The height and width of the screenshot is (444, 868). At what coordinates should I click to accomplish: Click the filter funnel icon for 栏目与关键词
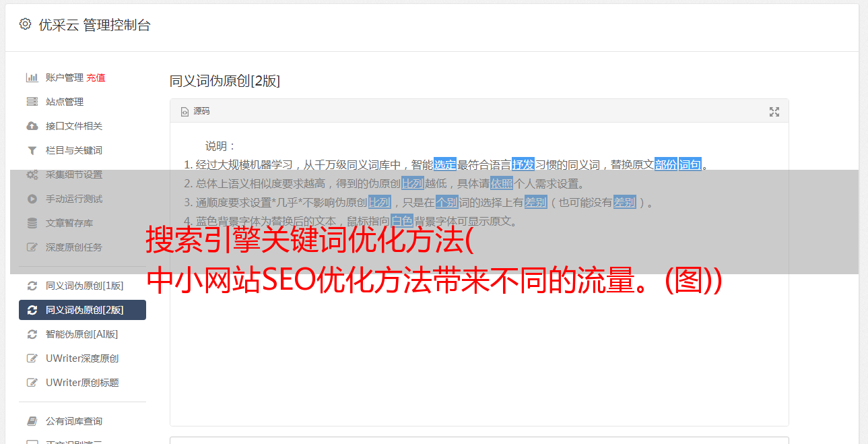[32, 150]
